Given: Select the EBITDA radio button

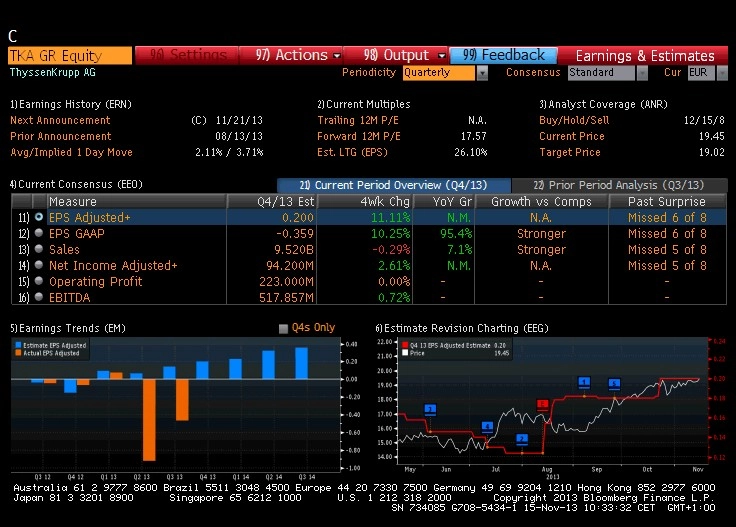Looking at the screenshot, I should (39, 297).
